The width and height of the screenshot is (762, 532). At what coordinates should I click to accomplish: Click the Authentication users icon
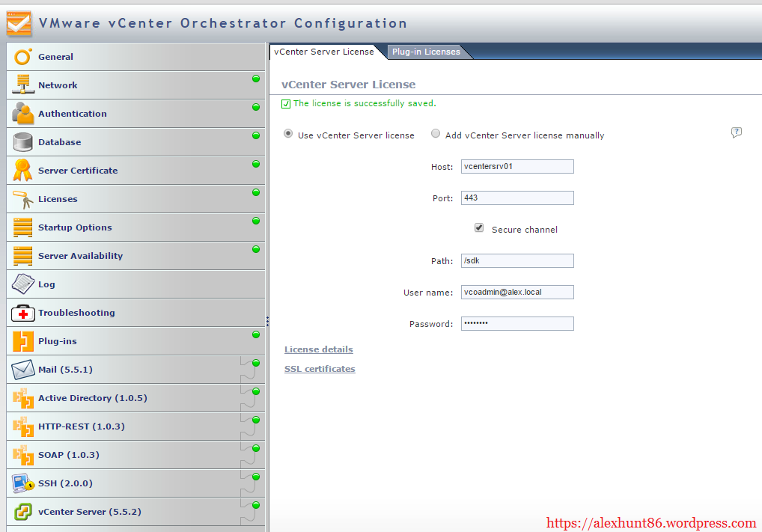point(23,113)
